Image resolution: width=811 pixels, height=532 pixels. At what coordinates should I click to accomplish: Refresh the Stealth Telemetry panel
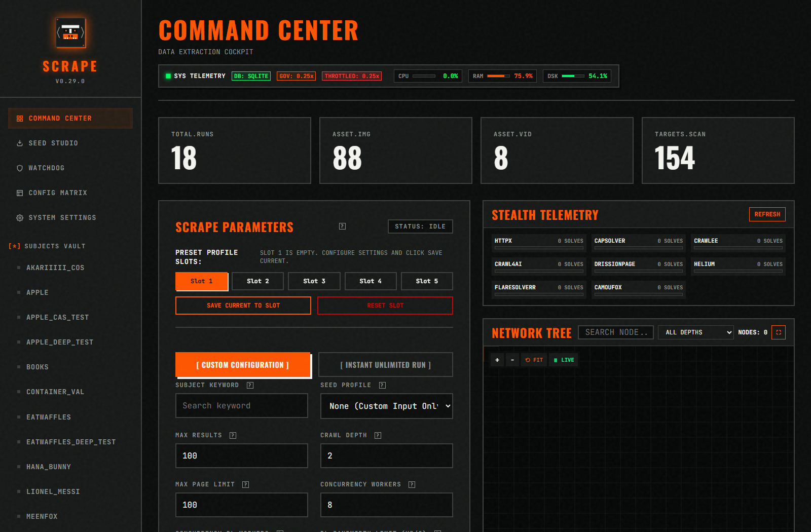(x=767, y=214)
